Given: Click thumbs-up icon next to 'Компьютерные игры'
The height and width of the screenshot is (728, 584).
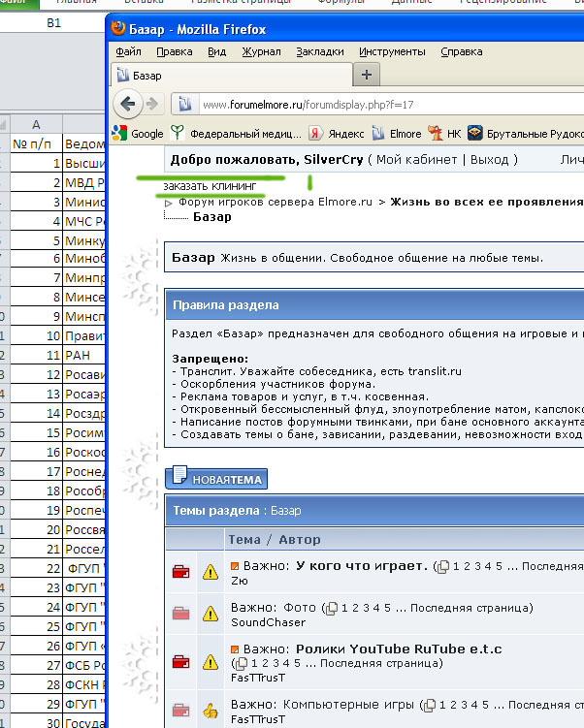Looking at the screenshot, I should (211, 711).
